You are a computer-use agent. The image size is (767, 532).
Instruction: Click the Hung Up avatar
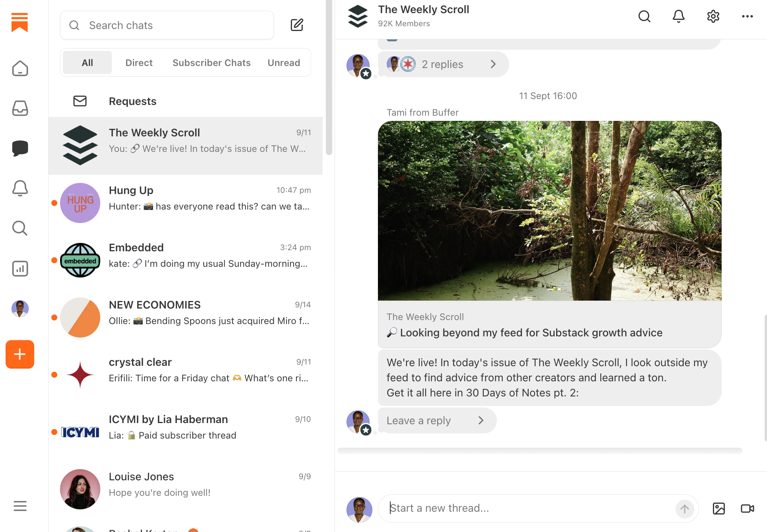point(80,203)
